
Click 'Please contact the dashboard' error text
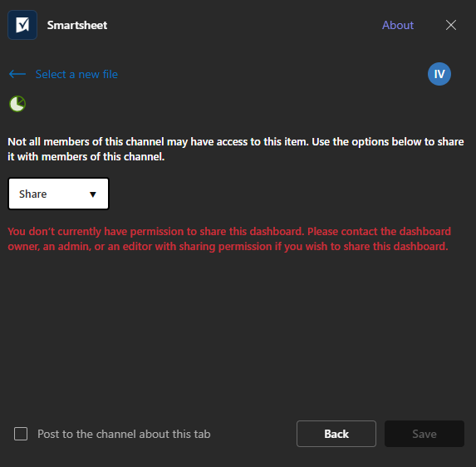pos(379,231)
